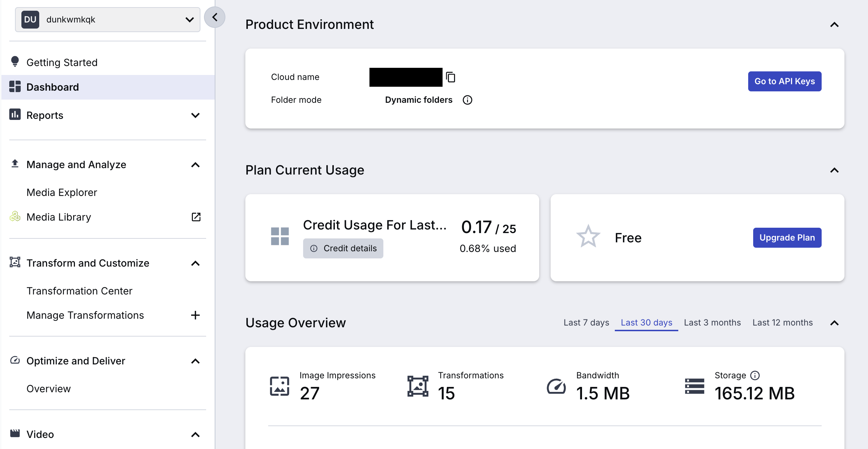Image resolution: width=868 pixels, height=449 pixels.
Task: Click the plus icon beside Manage Transformations
Action: [195, 315]
